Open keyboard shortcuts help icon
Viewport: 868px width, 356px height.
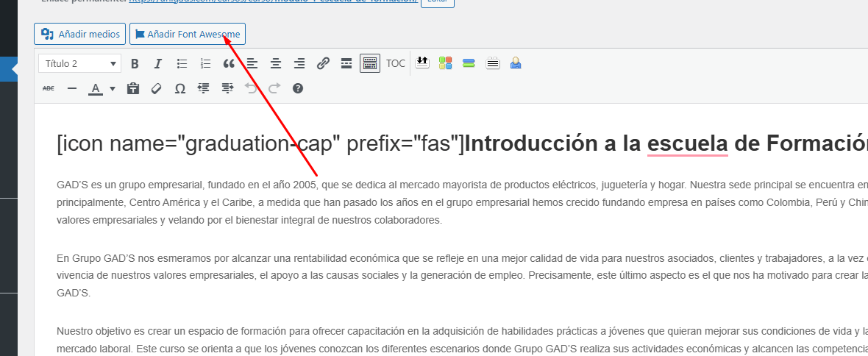[298, 88]
